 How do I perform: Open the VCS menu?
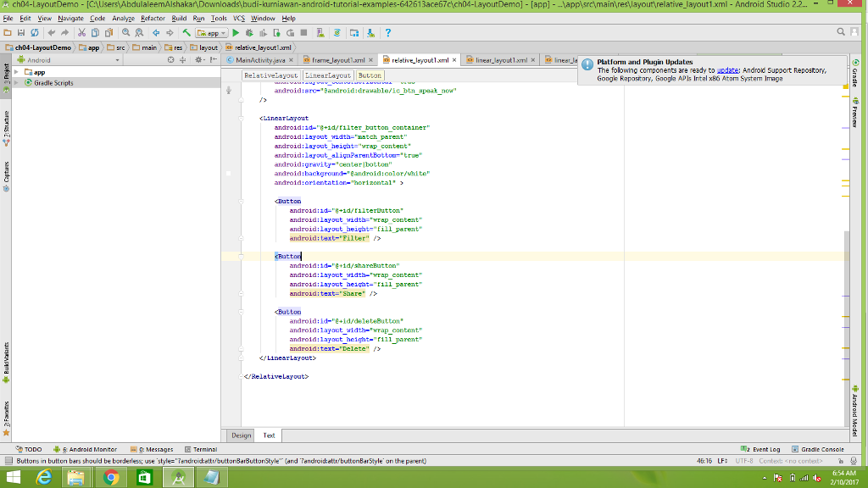point(238,19)
